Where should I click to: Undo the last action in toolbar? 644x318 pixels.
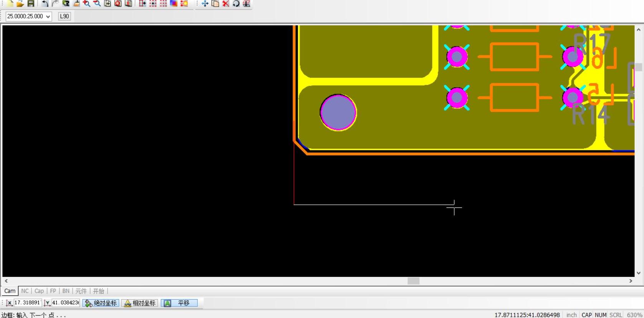[x=45, y=3]
